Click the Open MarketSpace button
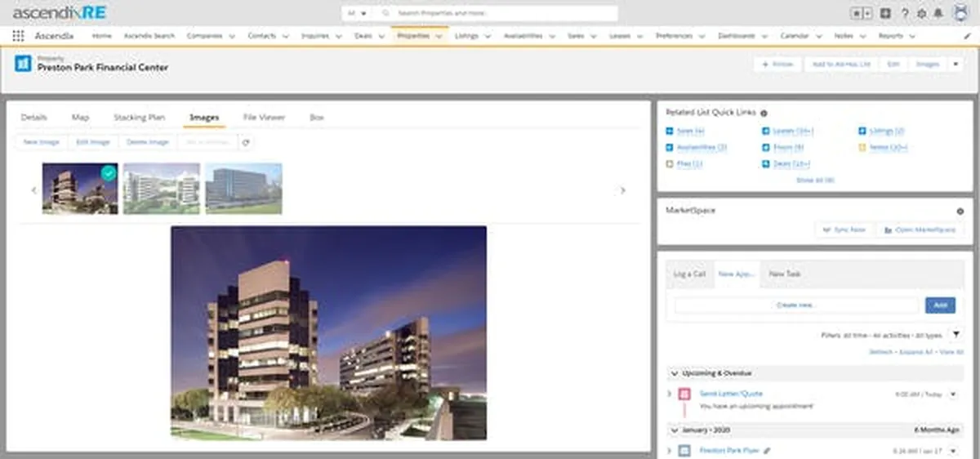The width and height of the screenshot is (980, 459). click(x=920, y=230)
